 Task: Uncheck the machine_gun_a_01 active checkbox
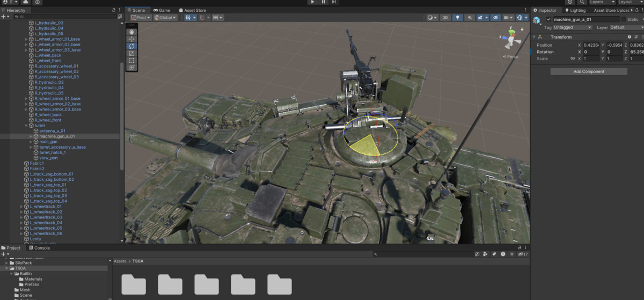(548, 19)
